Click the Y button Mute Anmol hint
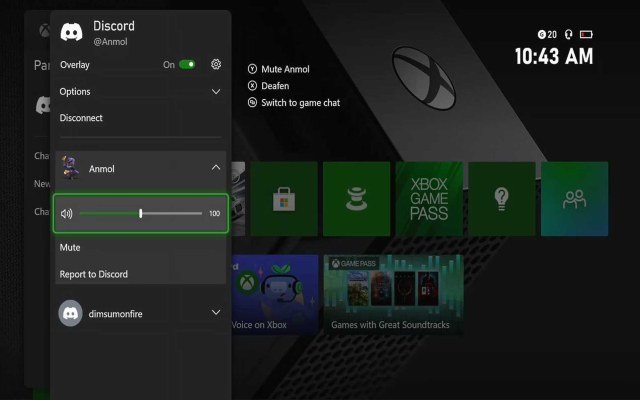 [279, 69]
